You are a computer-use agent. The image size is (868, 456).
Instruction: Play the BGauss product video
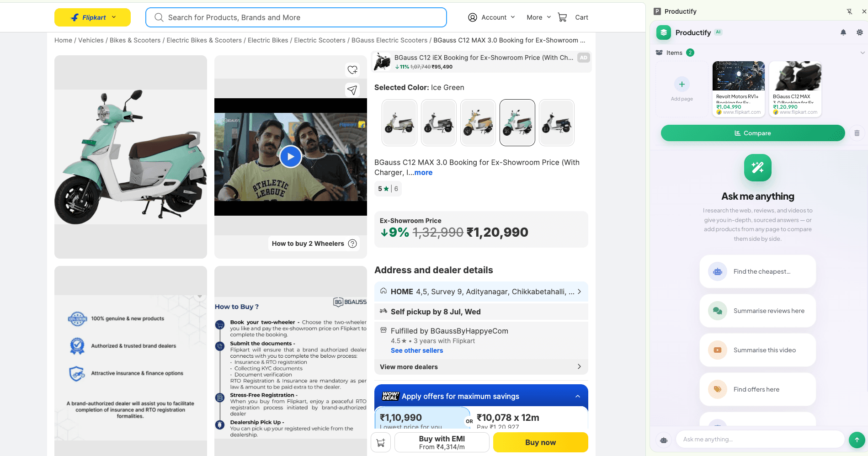[x=291, y=157]
